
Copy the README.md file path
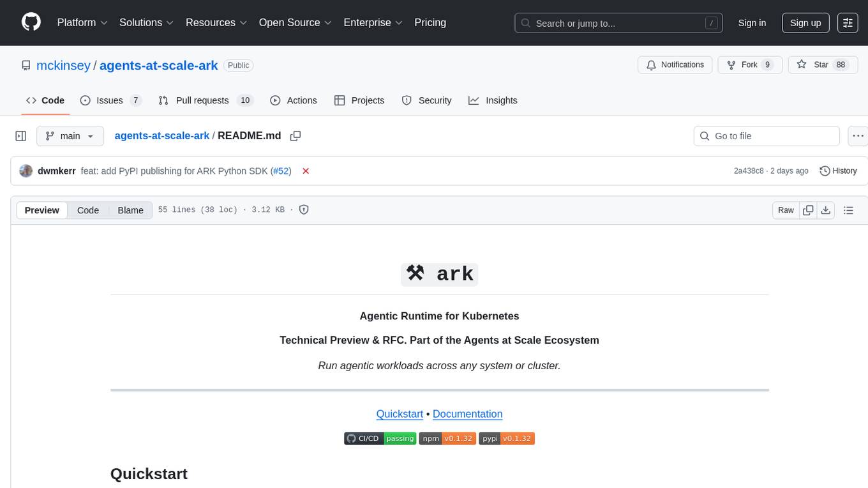coord(295,135)
